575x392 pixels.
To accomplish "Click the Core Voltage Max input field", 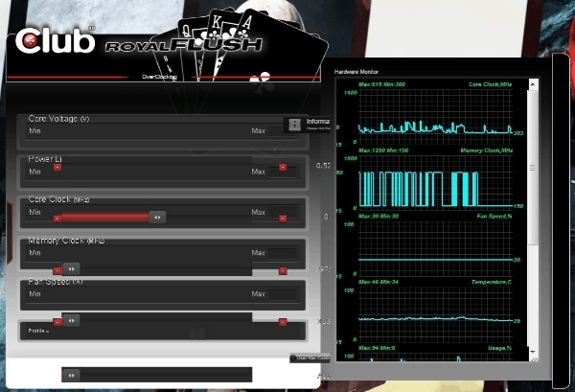I will 283,131.
